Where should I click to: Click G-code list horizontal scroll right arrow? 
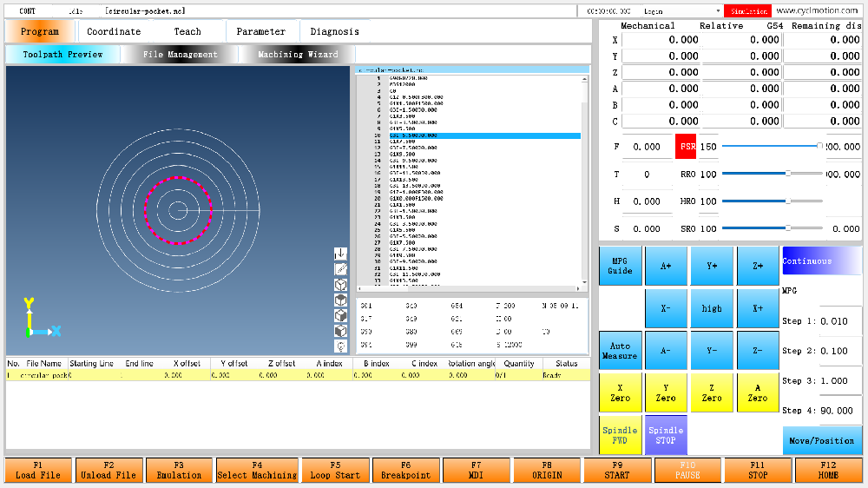[578, 288]
